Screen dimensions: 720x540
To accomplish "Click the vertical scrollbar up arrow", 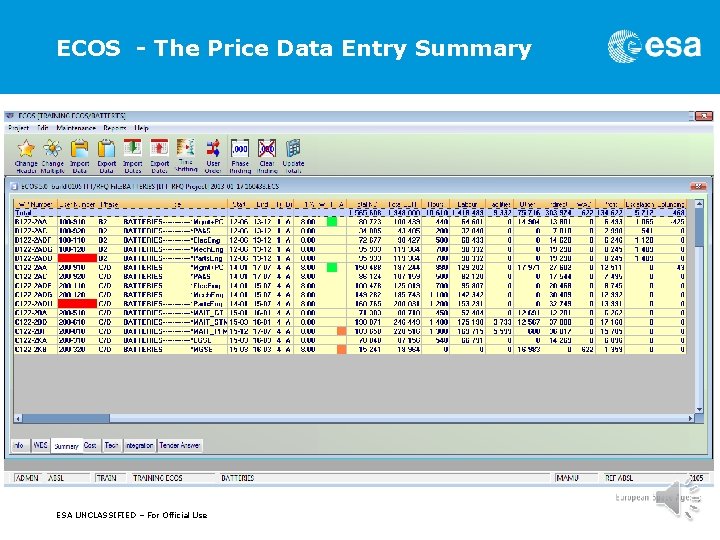I will pos(699,204).
